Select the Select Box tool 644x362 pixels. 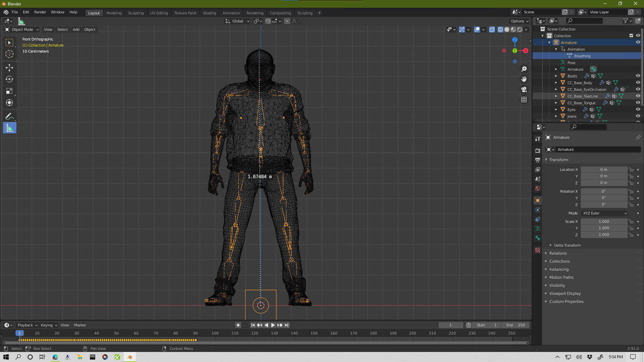[x=9, y=43]
